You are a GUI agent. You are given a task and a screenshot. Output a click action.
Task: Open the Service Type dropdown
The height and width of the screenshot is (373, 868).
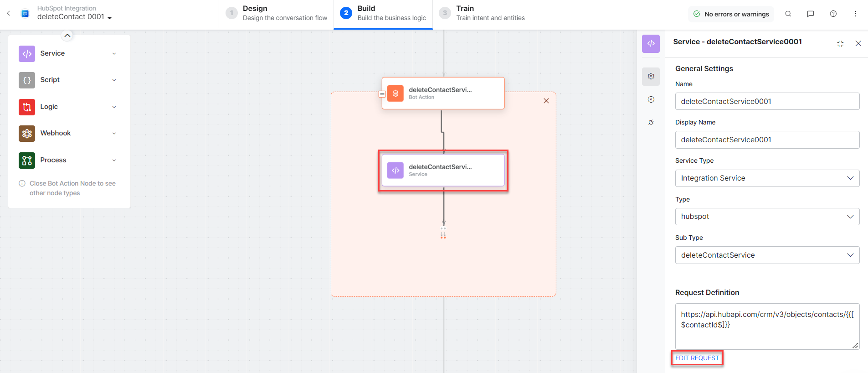[x=767, y=178]
